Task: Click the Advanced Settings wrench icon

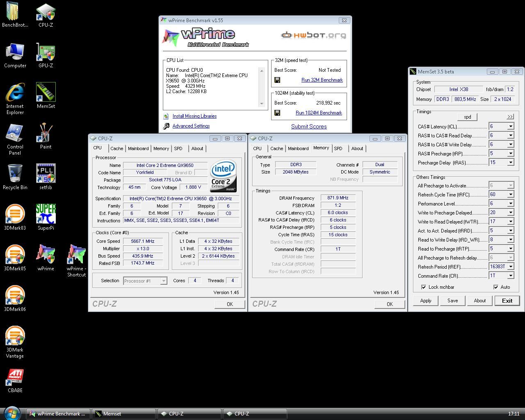Action: click(x=166, y=126)
